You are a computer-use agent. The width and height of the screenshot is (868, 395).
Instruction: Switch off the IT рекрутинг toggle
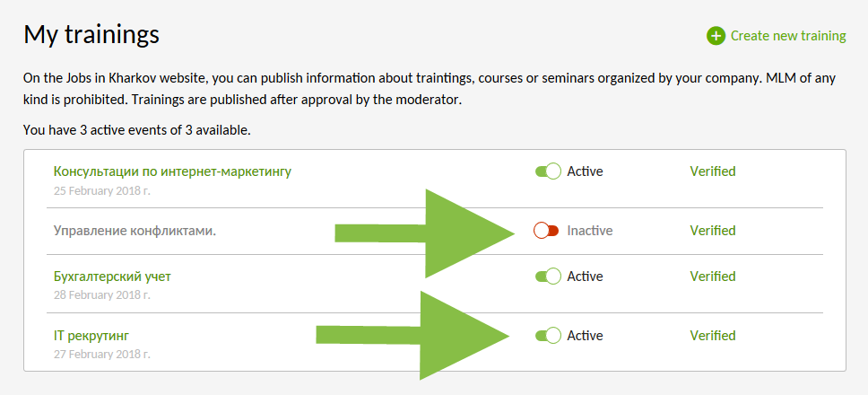(548, 336)
